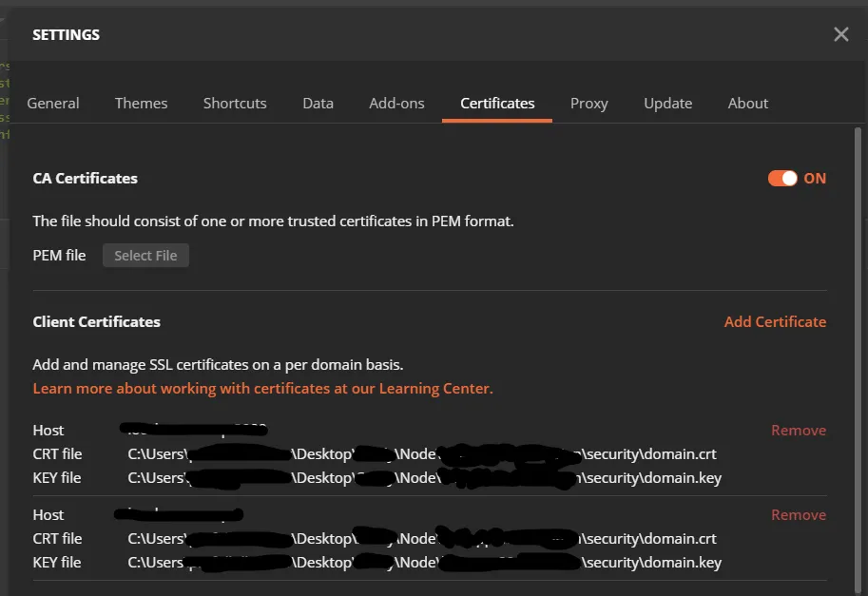Image resolution: width=868 pixels, height=596 pixels.
Task: Close the Settings dialog with X icon
Action: coord(840,35)
